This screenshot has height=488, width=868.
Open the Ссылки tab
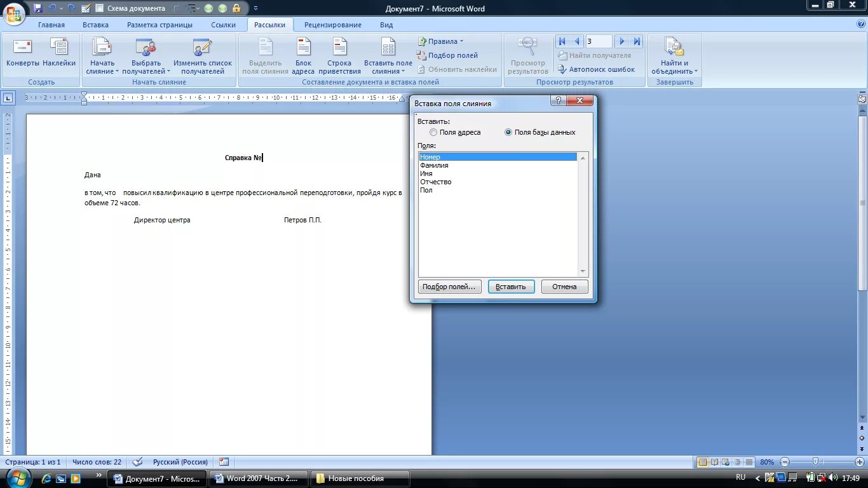(223, 25)
